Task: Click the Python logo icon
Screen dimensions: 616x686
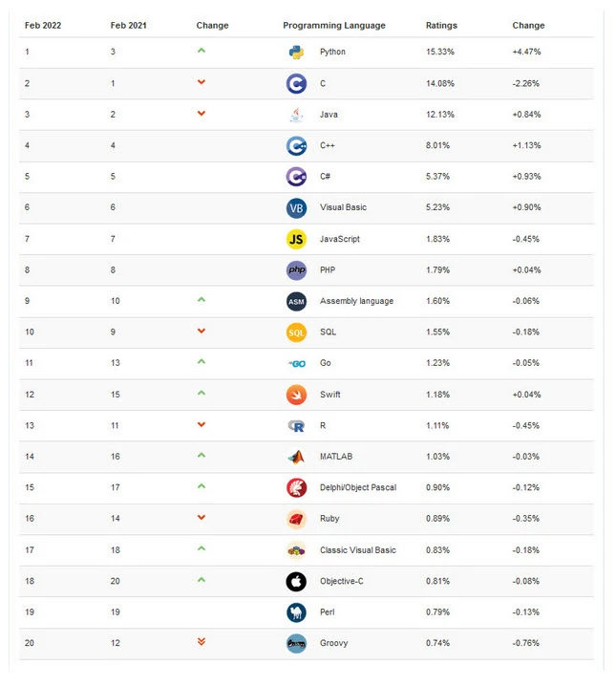Action: click(296, 52)
